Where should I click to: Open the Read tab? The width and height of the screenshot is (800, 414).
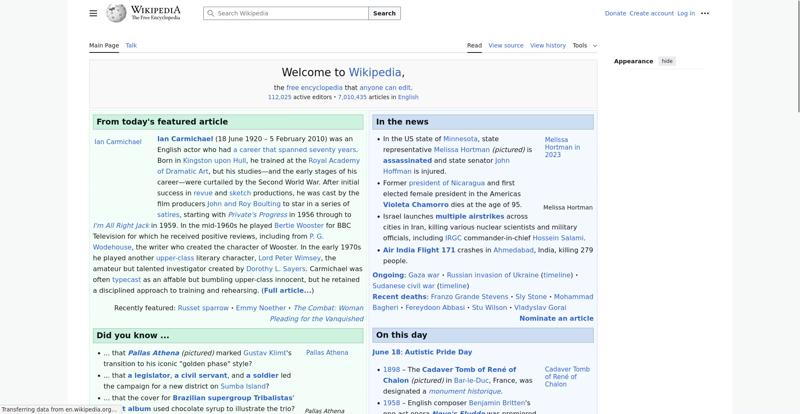474,45
